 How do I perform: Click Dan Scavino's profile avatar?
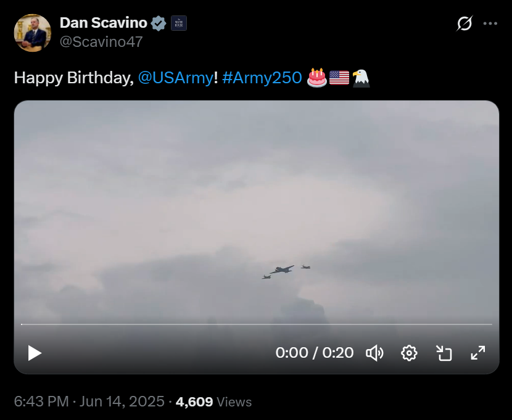tap(33, 33)
